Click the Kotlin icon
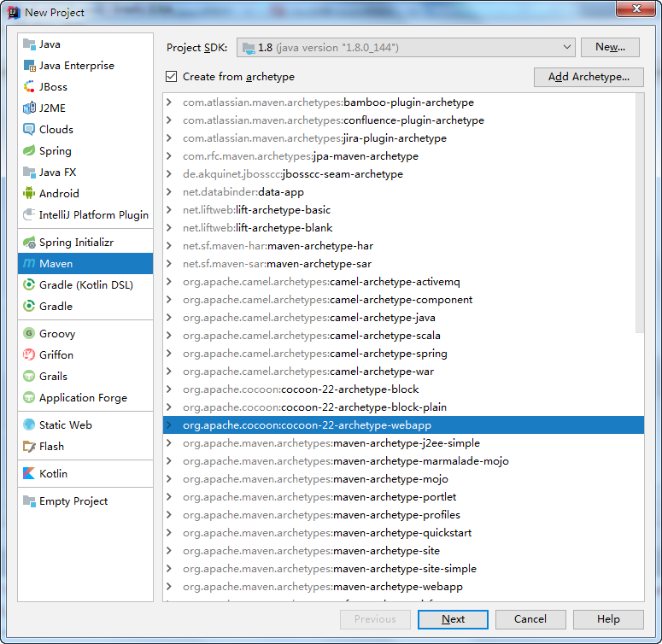The width and height of the screenshot is (662, 644). pyautogui.click(x=29, y=473)
